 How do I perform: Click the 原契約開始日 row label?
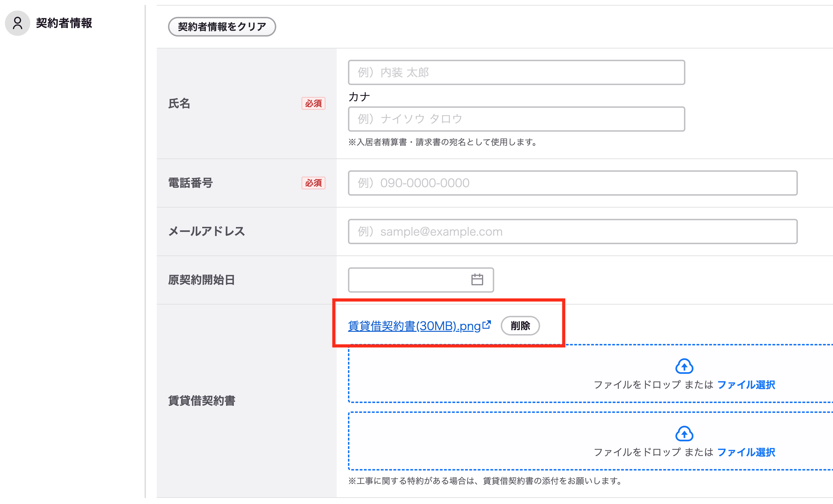click(x=202, y=280)
